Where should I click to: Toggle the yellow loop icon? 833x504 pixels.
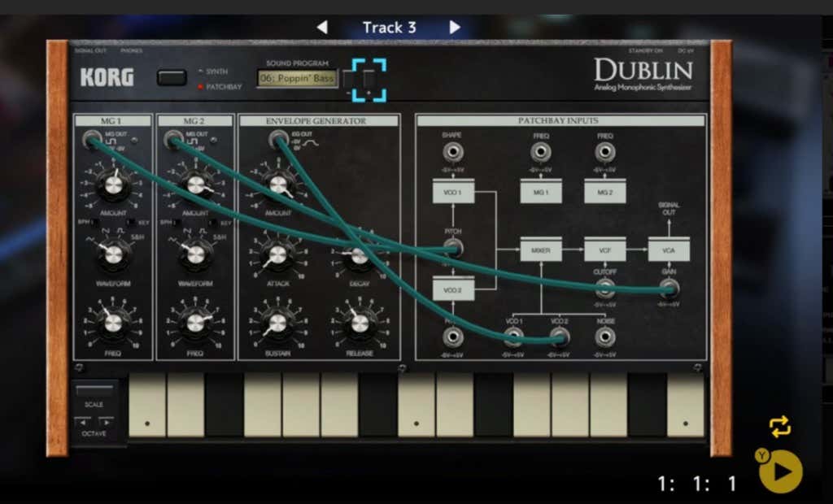[779, 426]
